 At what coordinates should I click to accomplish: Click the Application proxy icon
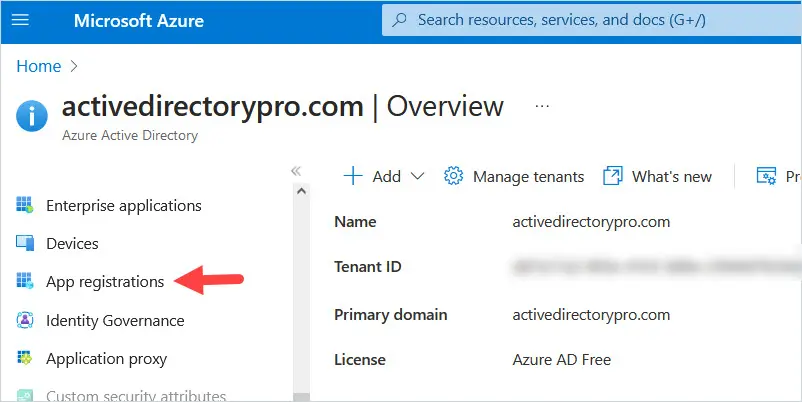25,359
